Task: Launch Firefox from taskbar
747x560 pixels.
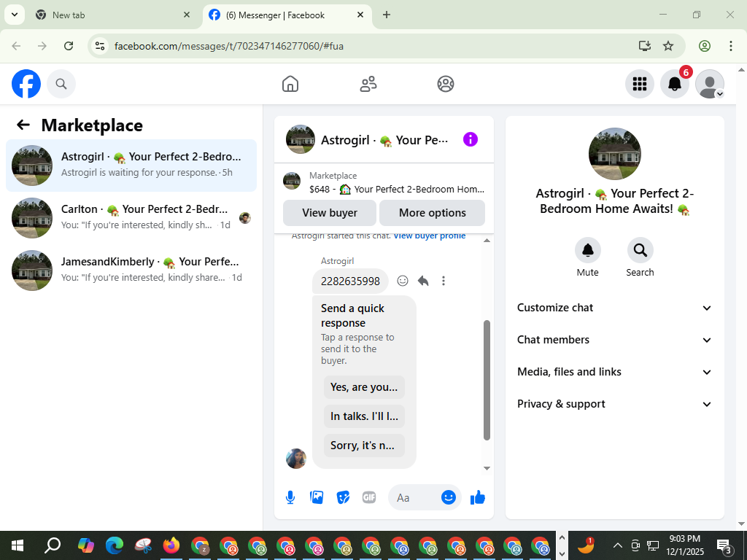Action: click(x=171, y=545)
